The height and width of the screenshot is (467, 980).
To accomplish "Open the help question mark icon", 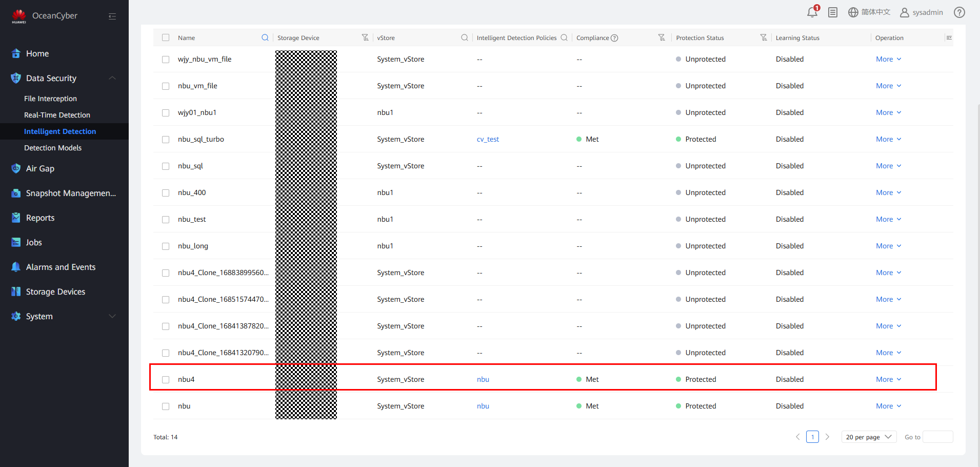I will pos(959,12).
